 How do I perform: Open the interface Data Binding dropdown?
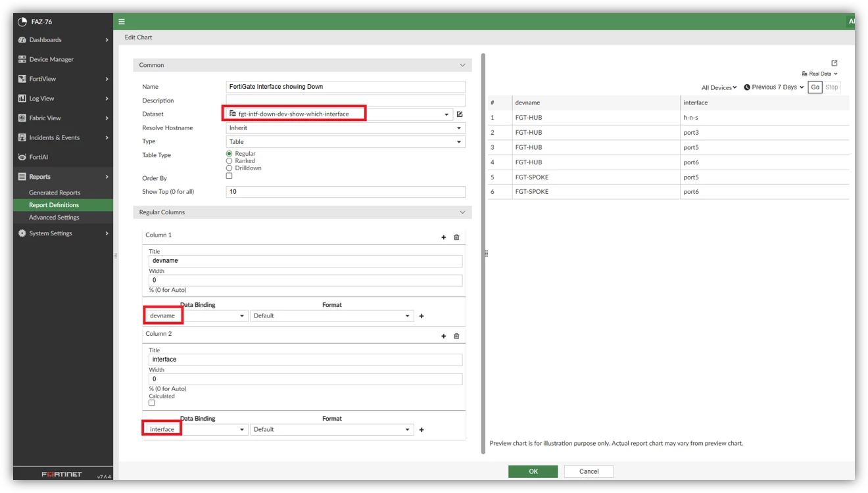pyautogui.click(x=197, y=430)
